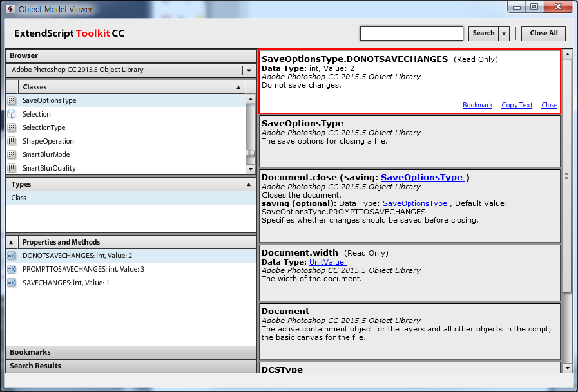Click the Object Model Viewer title bar icon

tap(10, 9)
